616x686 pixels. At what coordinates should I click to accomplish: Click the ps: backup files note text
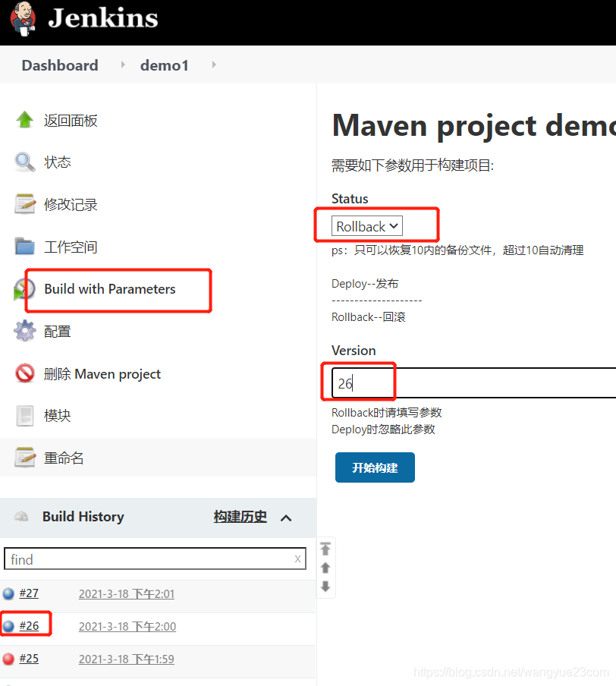(457, 250)
